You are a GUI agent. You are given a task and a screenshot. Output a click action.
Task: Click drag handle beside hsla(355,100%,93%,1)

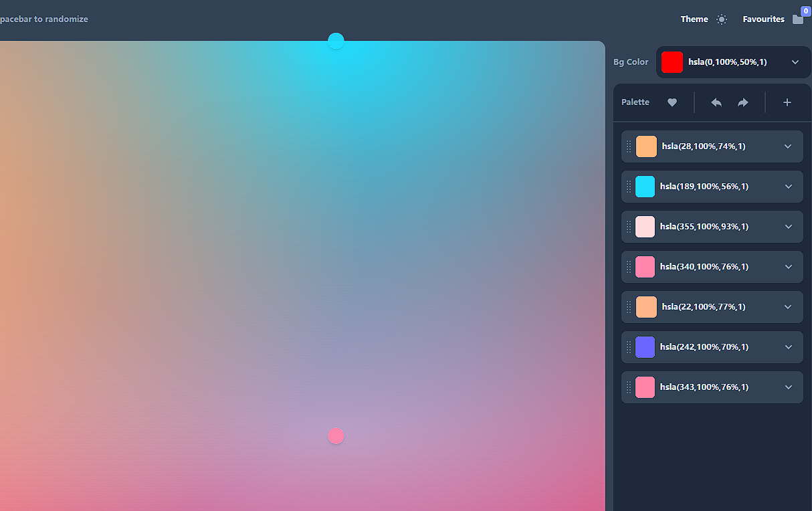pyautogui.click(x=629, y=227)
